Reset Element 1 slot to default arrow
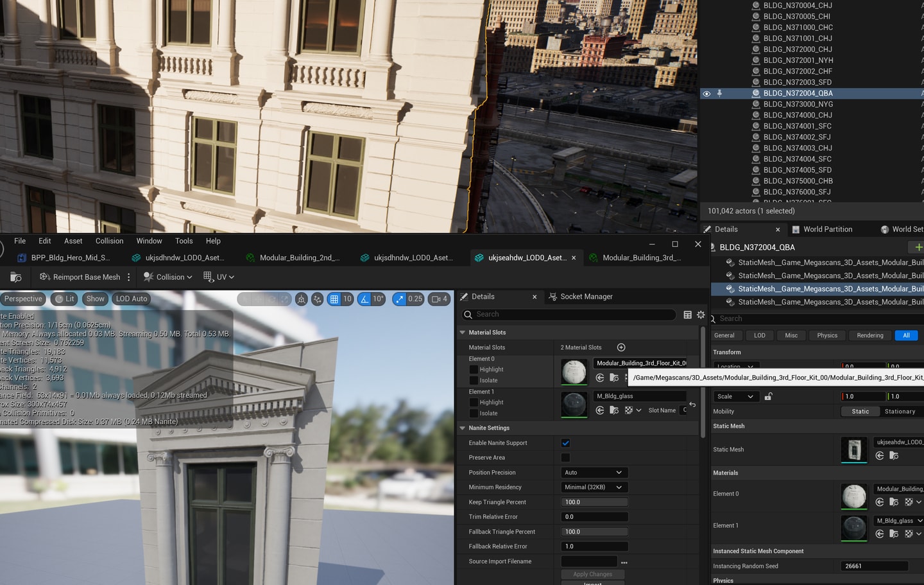 pos(692,405)
